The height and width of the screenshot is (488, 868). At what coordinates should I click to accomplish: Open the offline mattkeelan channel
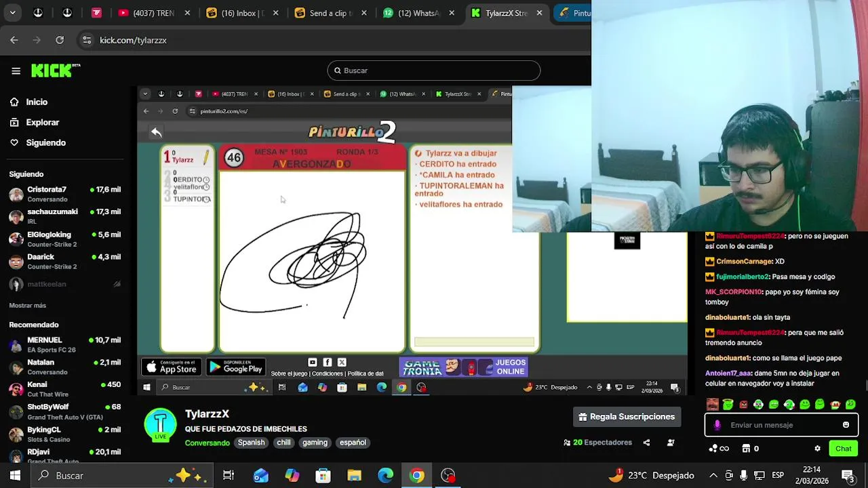(65, 284)
